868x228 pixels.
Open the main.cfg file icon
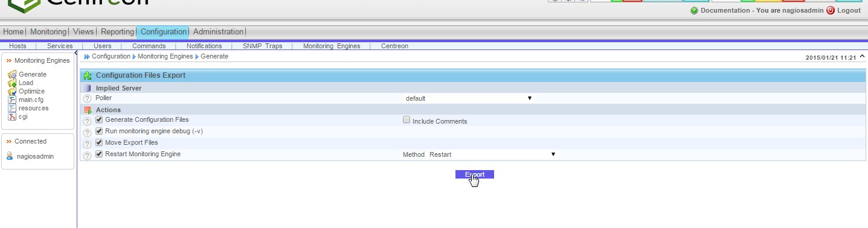point(12,100)
